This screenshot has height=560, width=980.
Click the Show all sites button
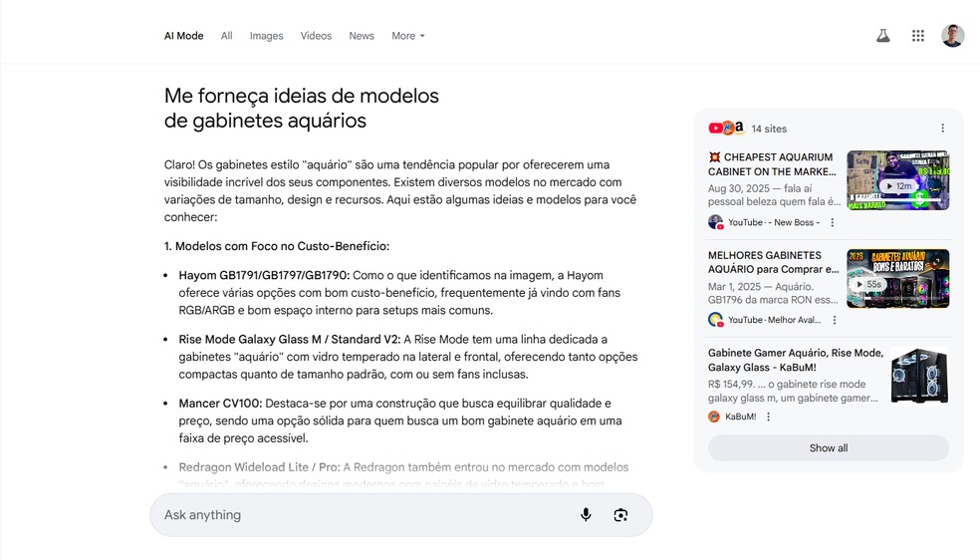[829, 448]
